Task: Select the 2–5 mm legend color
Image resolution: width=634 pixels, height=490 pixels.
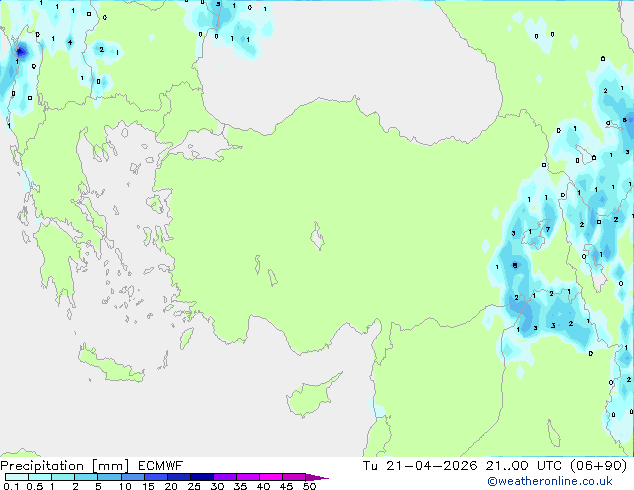Action: (86, 477)
